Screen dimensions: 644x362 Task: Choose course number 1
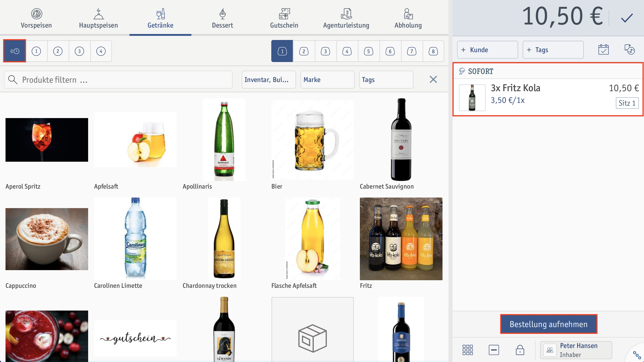pyautogui.click(x=36, y=51)
